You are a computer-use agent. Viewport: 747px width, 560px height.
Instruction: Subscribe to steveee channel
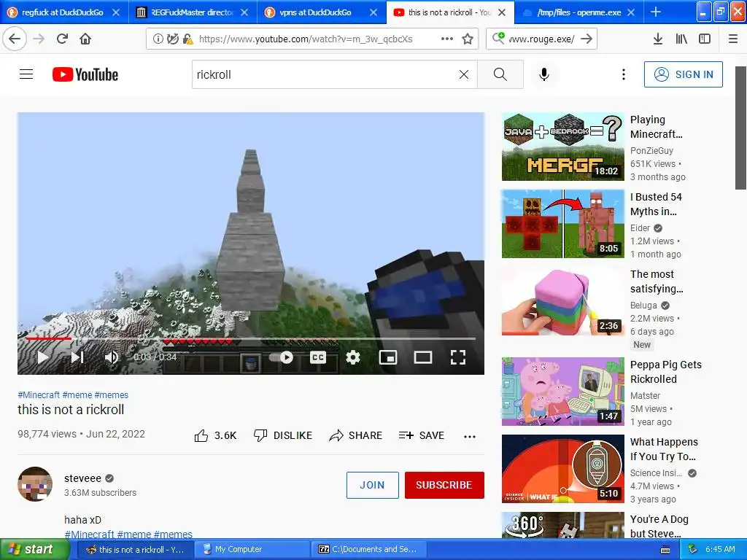(444, 485)
